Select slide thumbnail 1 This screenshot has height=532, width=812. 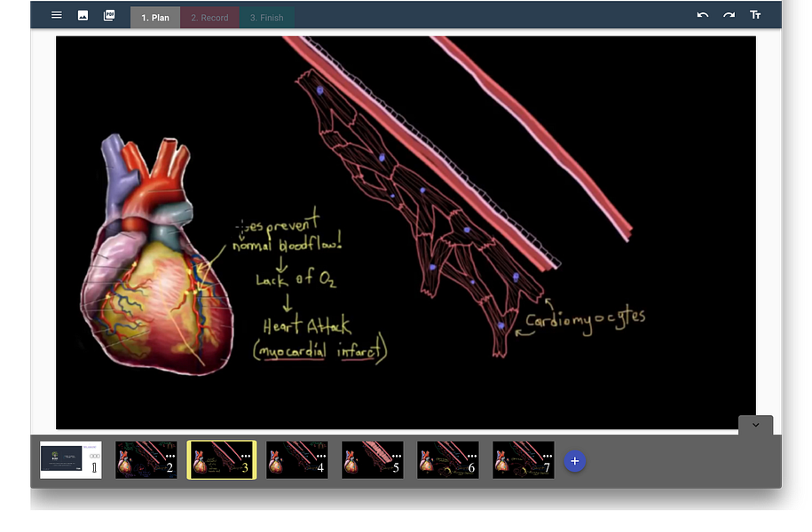pos(71,459)
